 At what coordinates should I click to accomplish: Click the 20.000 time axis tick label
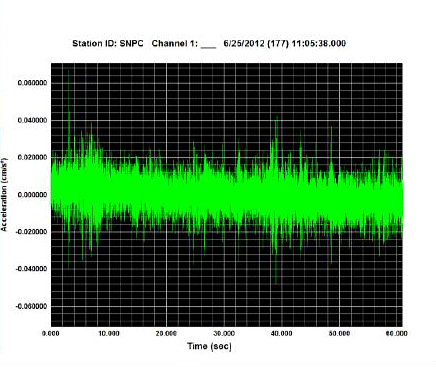[166, 333]
